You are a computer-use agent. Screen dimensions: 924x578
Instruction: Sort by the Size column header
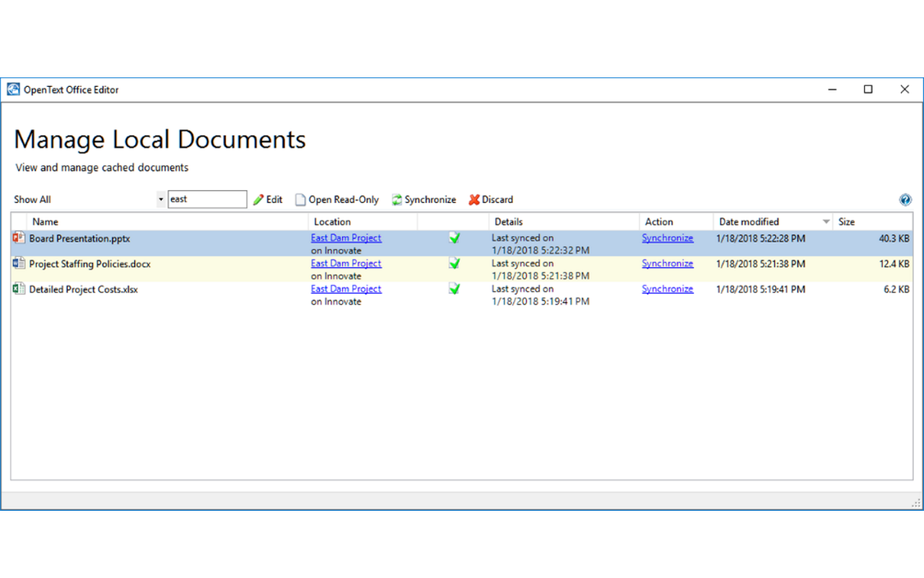click(x=846, y=222)
